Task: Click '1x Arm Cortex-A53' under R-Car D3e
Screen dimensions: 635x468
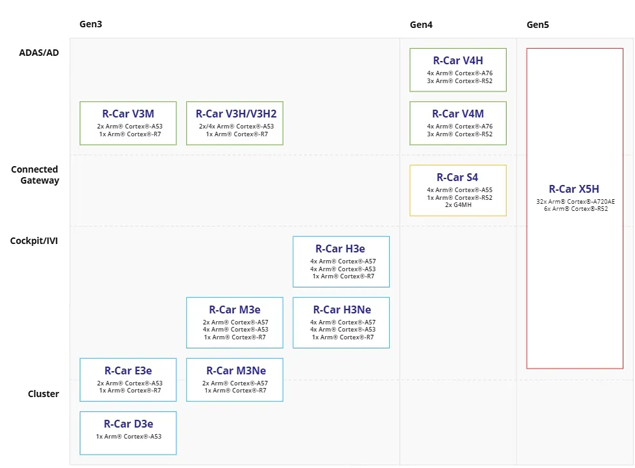Action: pos(129,436)
